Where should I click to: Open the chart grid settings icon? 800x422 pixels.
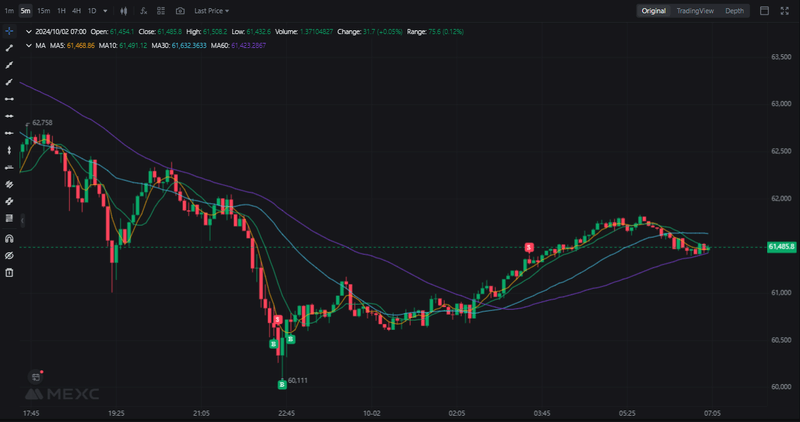[161, 11]
